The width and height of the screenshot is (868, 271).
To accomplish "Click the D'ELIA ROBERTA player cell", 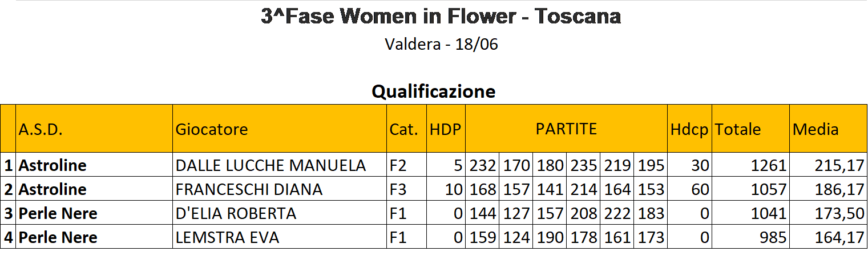I will pyautogui.click(x=280, y=213).
